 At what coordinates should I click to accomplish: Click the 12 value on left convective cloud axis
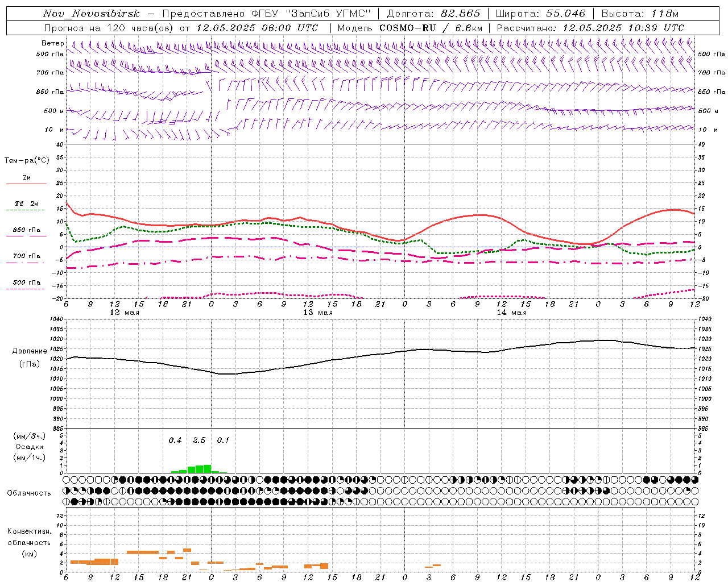60,516
